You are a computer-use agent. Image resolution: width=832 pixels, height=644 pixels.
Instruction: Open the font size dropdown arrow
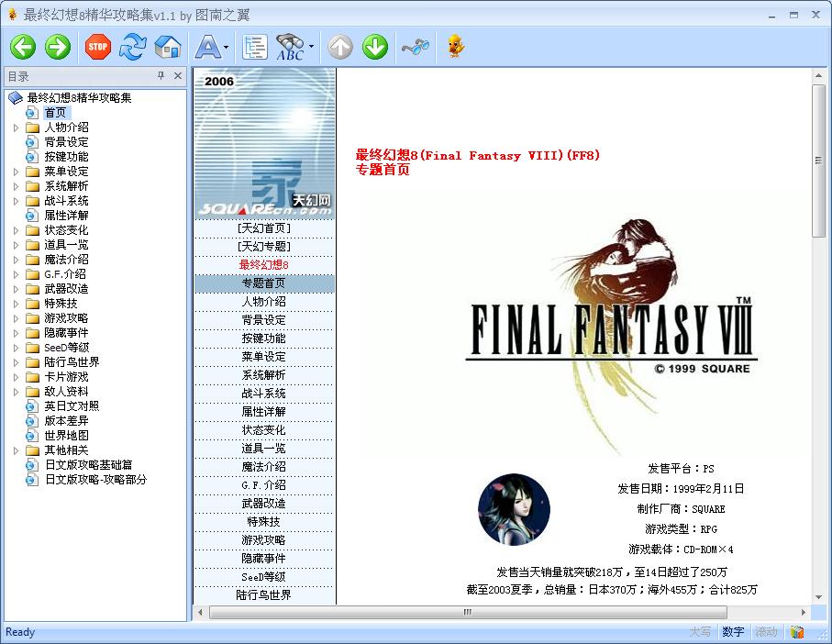click(225, 47)
